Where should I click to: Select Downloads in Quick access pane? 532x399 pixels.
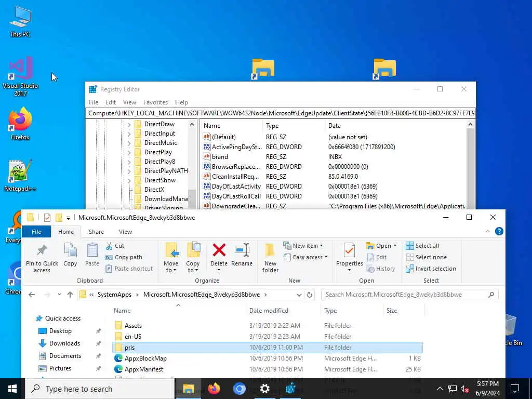click(64, 343)
